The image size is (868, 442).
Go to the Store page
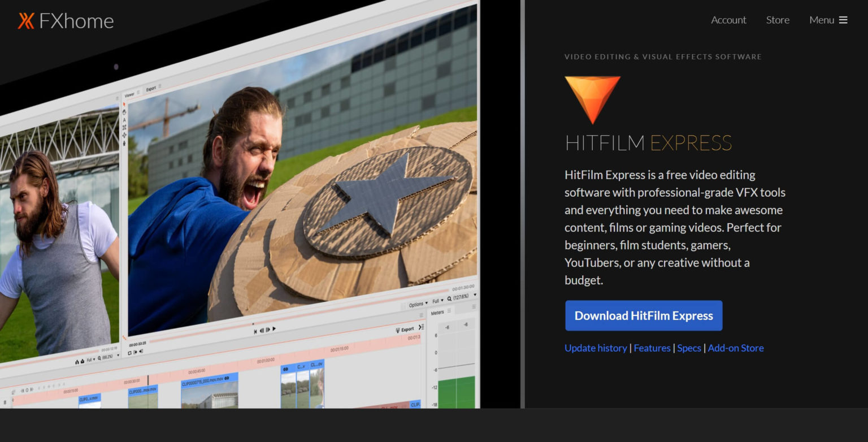[x=778, y=20]
